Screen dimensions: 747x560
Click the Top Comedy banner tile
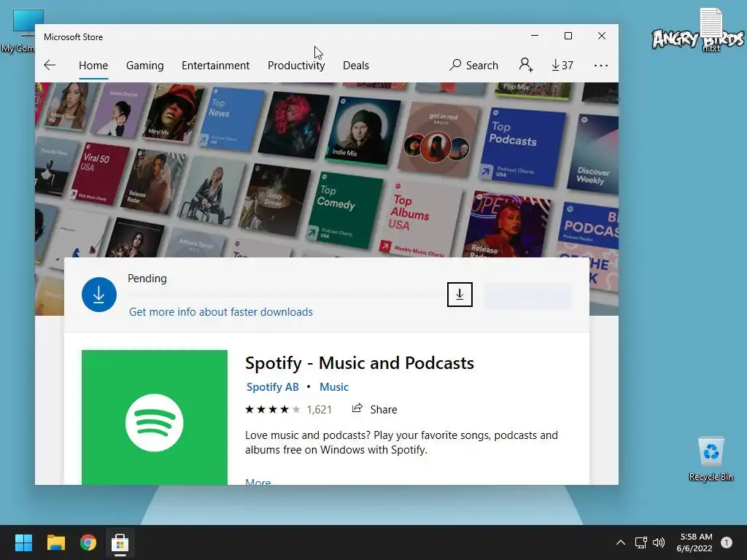coord(344,209)
